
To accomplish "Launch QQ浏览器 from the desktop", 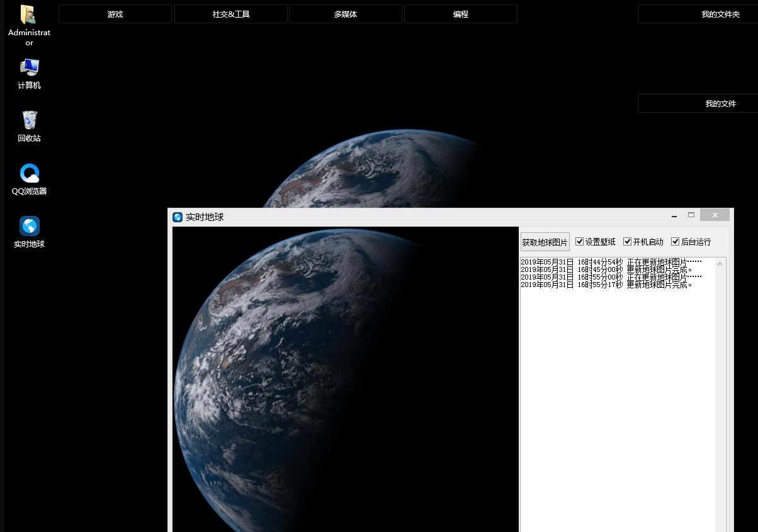I will (x=29, y=174).
